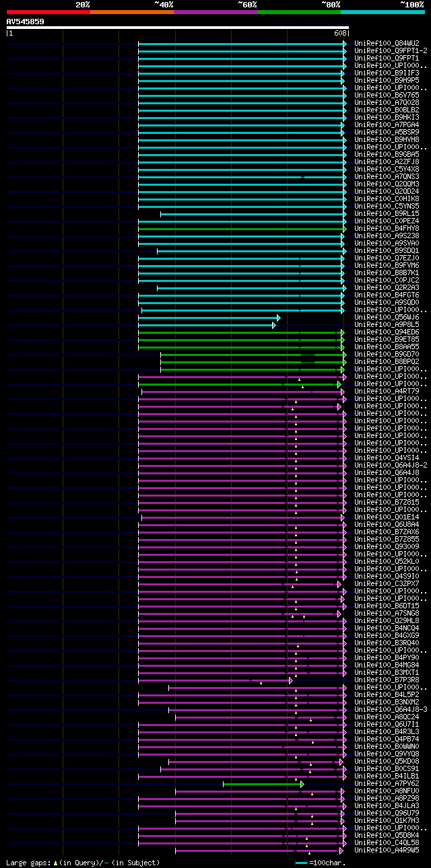Viewport: 431px width, 868px height.
Task: Select the UniRef100_Q6A4J8-2 label
Action: [391, 465]
